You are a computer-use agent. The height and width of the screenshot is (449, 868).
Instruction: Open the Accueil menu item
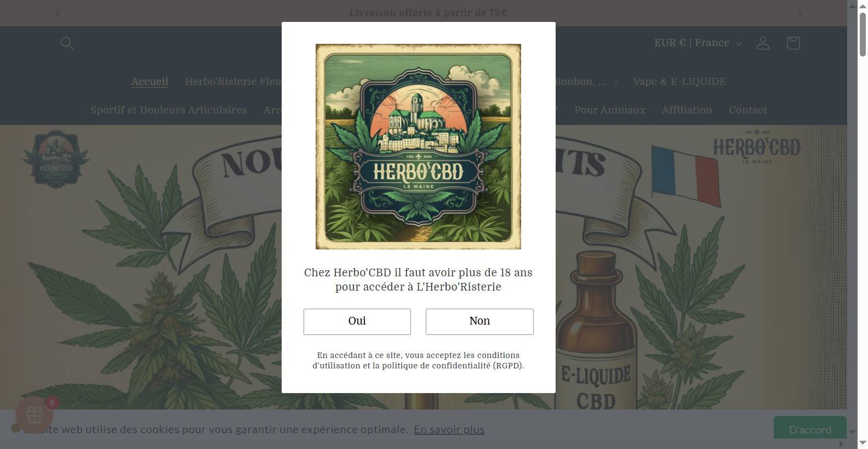click(150, 82)
